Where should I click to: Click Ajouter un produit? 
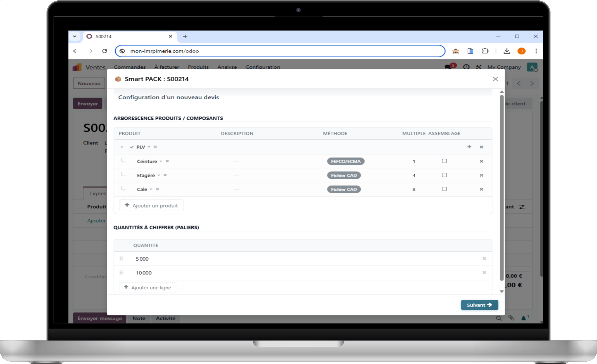pyautogui.click(x=151, y=205)
